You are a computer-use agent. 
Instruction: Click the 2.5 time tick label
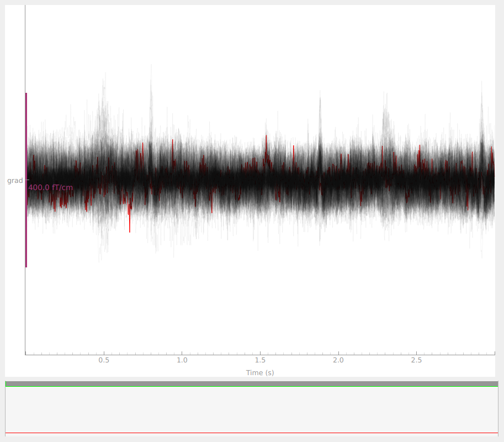pos(416,360)
